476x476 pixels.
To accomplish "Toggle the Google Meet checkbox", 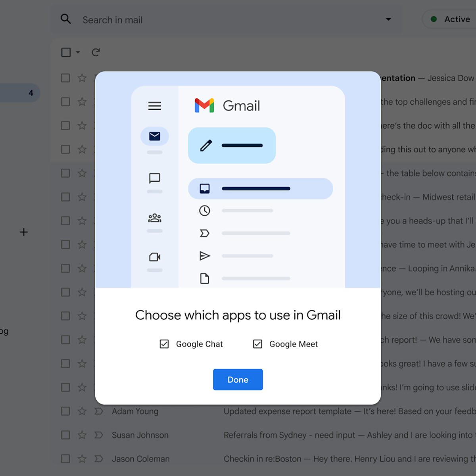I will point(258,344).
